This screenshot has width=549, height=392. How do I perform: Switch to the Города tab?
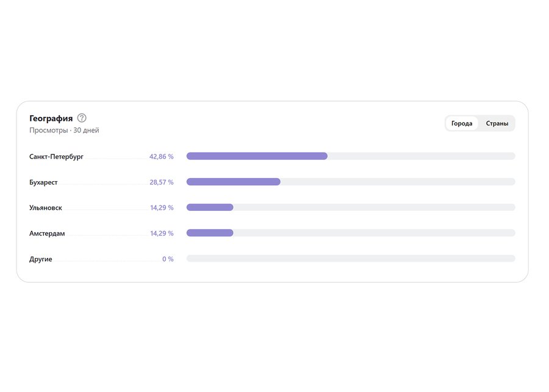point(462,124)
